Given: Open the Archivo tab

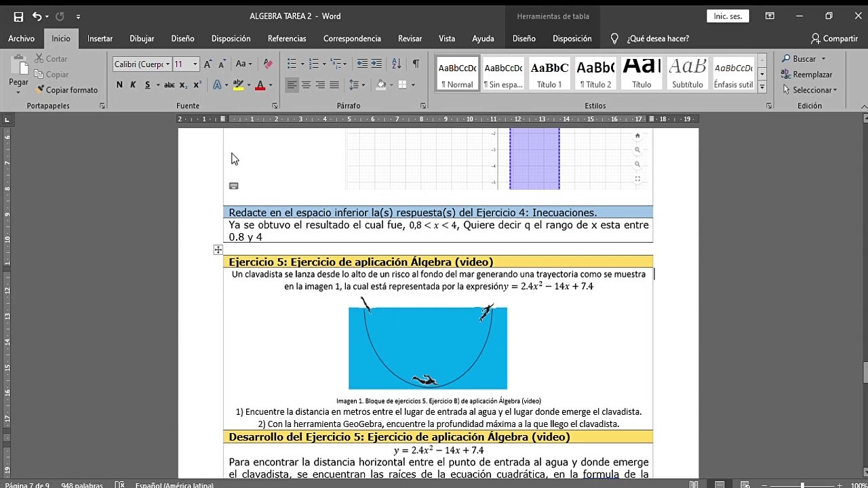Looking at the screenshot, I should coord(22,39).
